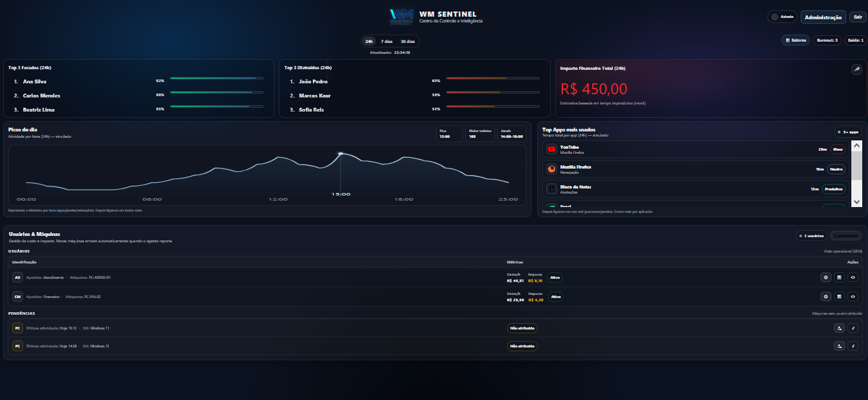Viewport: 868px width, 400px height.
Task: Click Não atribuído badge on first pending machine
Action: (x=522, y=328)
